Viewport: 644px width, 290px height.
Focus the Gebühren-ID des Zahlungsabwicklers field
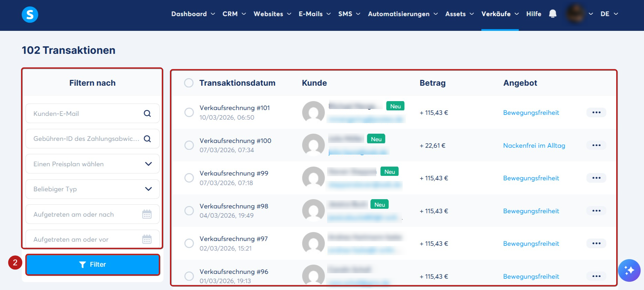tap(92, 139)
